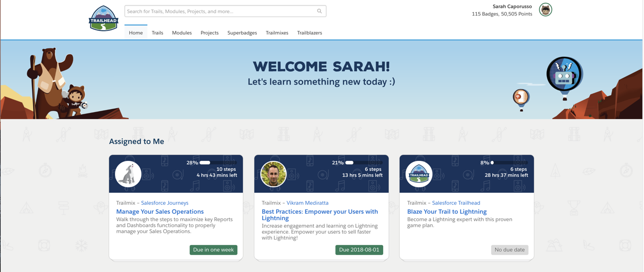Click the Astro mascot character in banner

[76, 99]
